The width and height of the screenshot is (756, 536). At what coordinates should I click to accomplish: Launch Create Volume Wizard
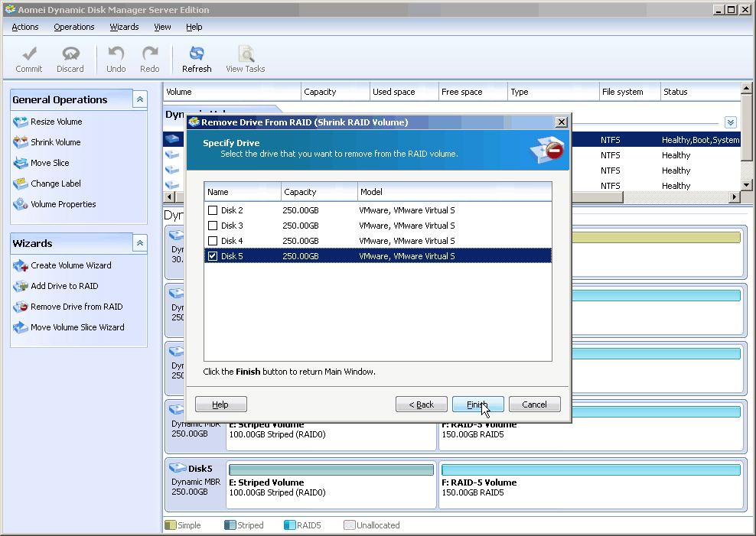coord(70,265)
